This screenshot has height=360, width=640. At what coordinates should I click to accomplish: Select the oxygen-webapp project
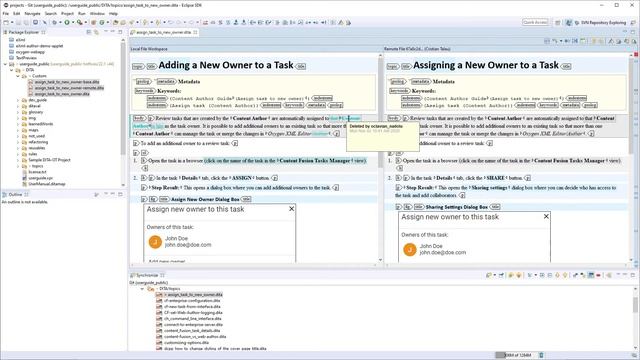pyautogui.click(x=30, y=52)
